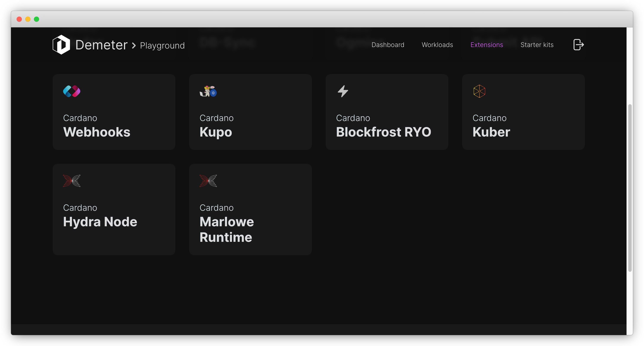644x346 pixels.
Task: Maximize window using green button
Action: click(36, 19)
